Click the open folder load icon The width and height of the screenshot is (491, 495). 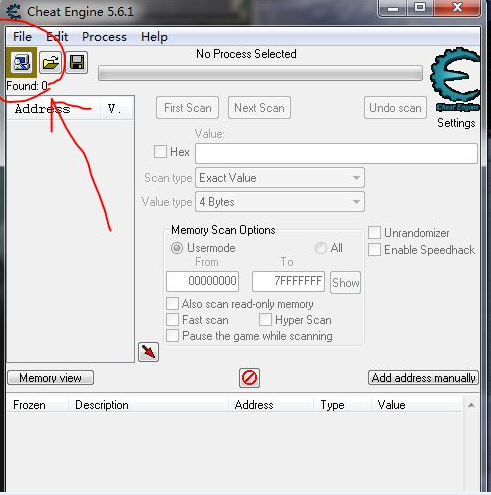pos(50,62)
